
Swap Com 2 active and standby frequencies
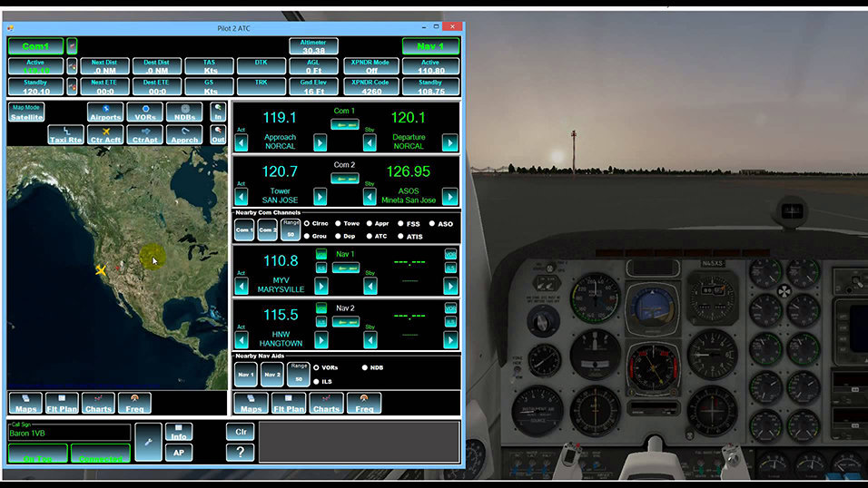[345, 178]
